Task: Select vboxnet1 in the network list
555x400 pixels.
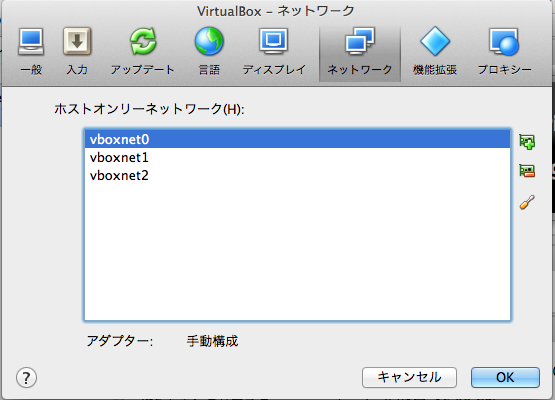Action: click(x=297, y=158)
